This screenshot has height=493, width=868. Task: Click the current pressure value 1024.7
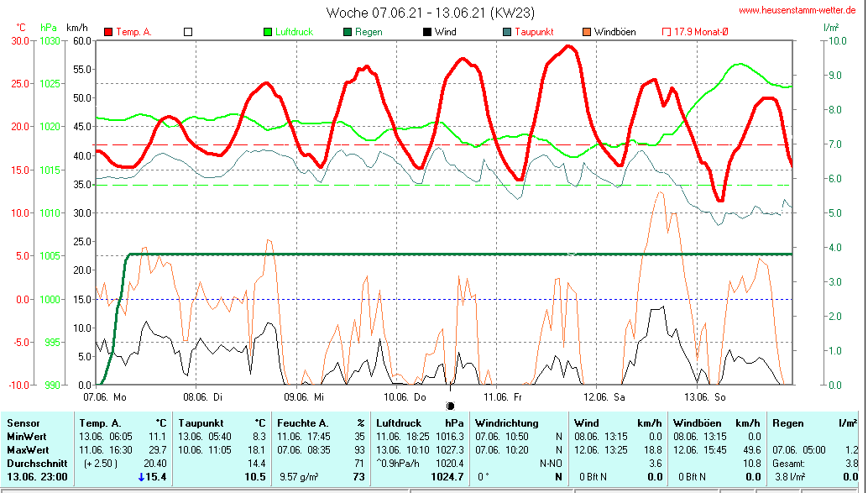tap(447, 477)
